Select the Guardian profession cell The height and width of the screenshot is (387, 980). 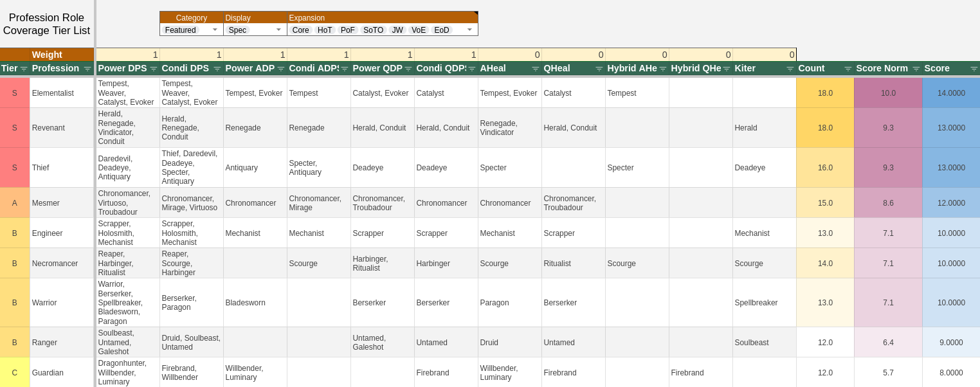pos(62,373)
